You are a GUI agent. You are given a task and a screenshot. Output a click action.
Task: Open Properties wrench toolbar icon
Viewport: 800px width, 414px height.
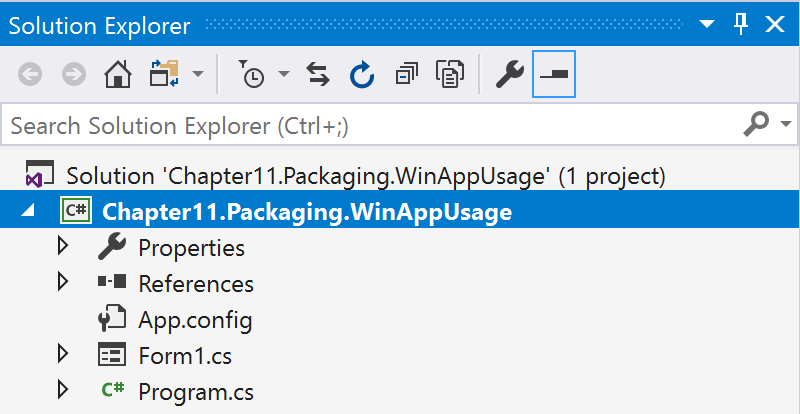[510, 75]
